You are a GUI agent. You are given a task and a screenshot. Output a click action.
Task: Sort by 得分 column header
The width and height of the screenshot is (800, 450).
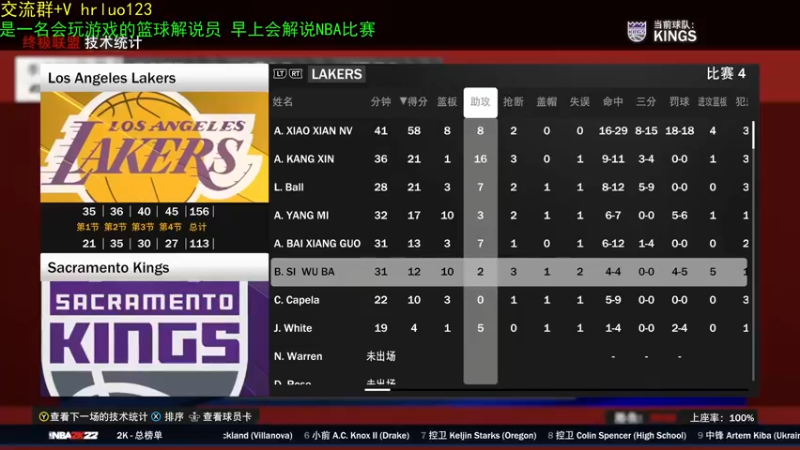[x=413, y=102]
